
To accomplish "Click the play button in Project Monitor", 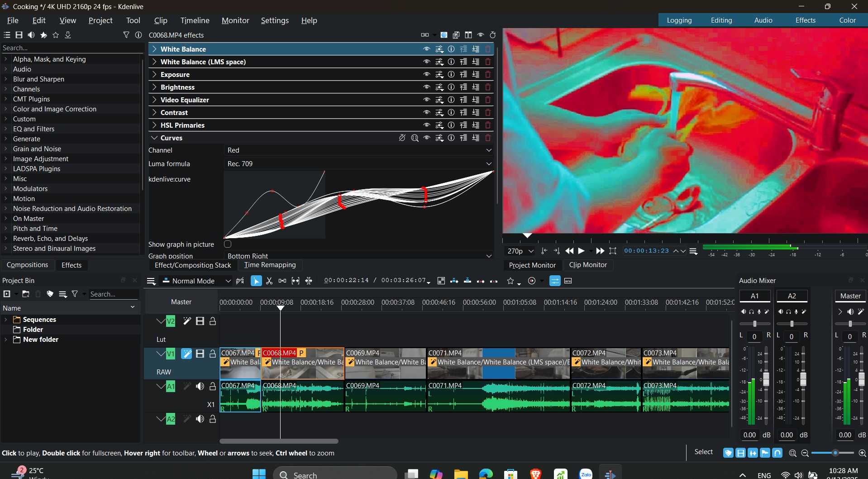I will 582,251.
